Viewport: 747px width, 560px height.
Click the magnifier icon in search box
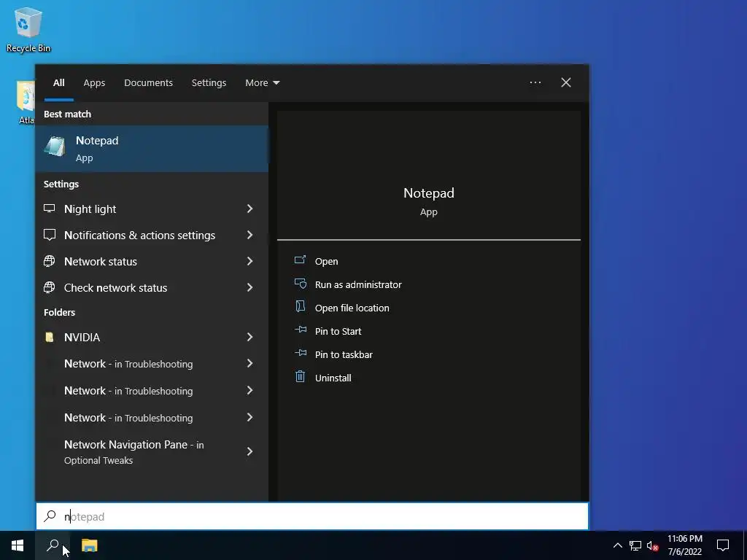[x=50, y=516]
